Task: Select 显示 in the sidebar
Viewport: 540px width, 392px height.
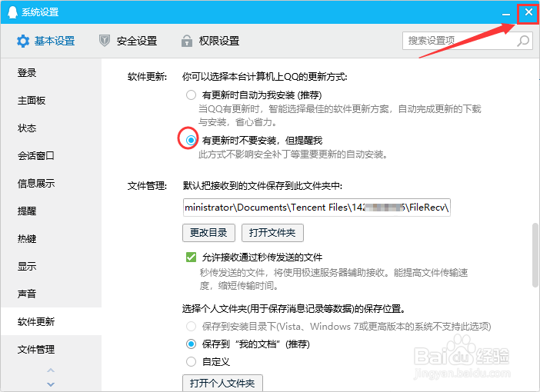Action: pos(51,267)
